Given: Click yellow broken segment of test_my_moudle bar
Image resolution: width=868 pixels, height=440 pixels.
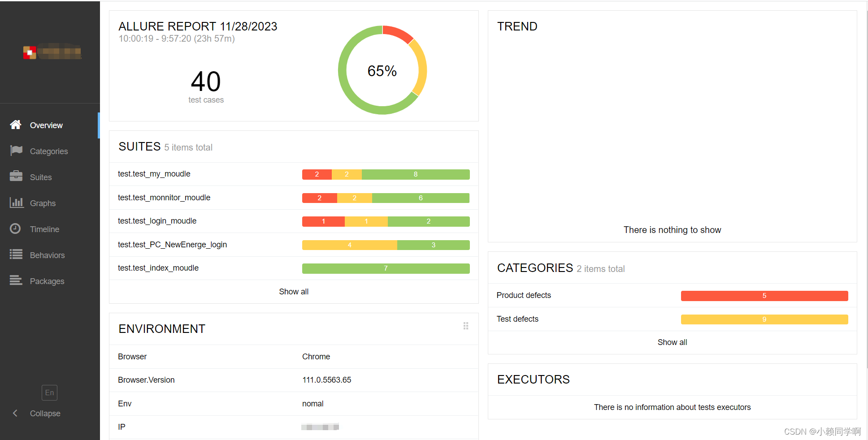Looking at the screenshot, I should [x=347, y=174].
